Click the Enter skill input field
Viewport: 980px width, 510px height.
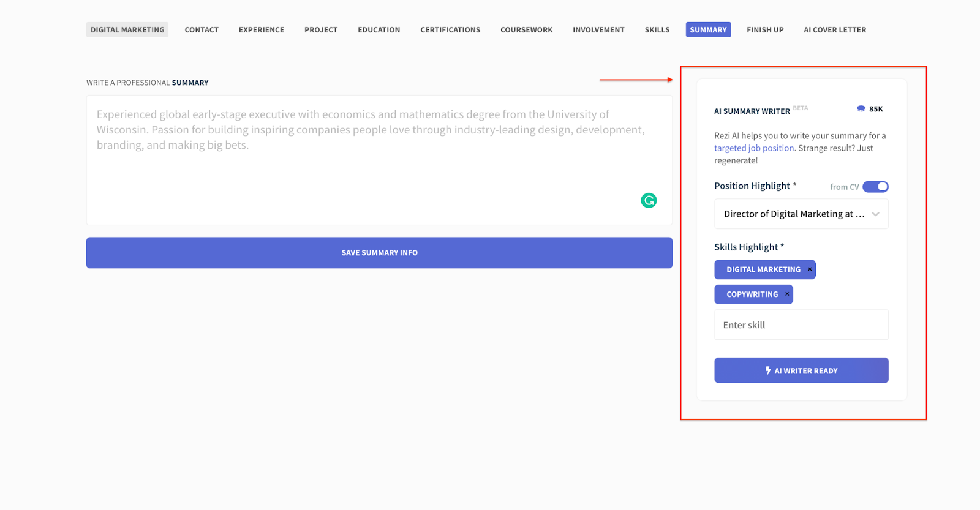click(x=801, y=324)
